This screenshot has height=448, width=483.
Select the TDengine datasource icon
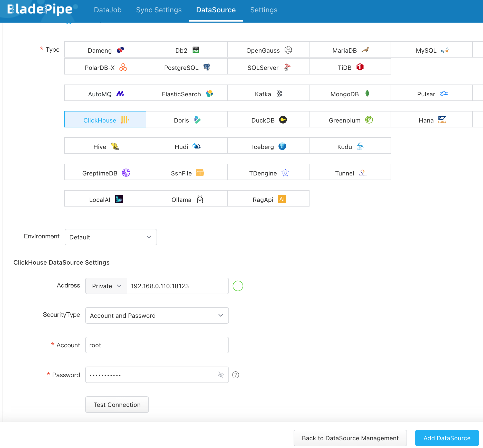click(285, 173)
